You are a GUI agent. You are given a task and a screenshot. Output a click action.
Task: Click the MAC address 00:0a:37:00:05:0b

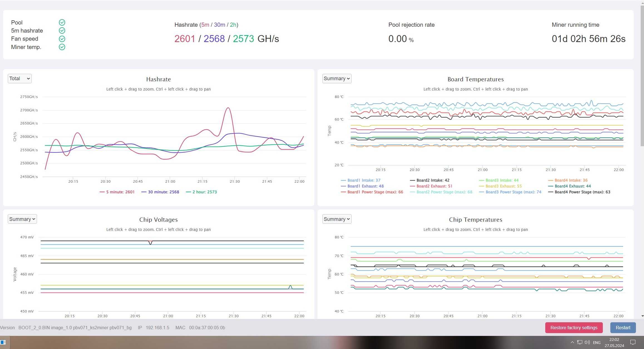pyautogui.click(x=207, y=328)
